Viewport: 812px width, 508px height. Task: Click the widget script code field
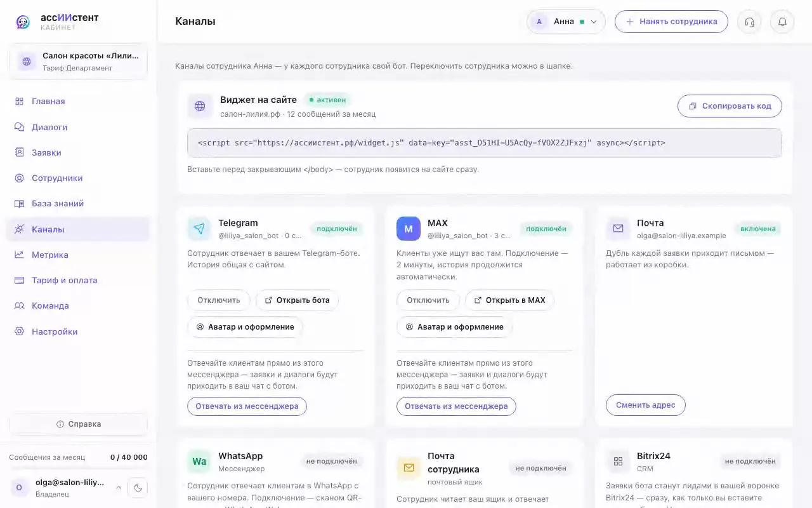coord(485,143)
